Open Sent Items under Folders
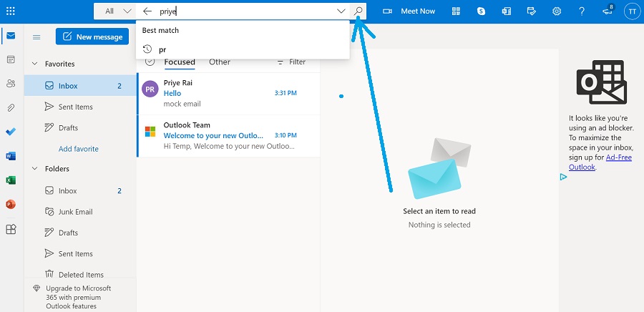Screen dimensions: 644x312 click(x=80, y=254)
